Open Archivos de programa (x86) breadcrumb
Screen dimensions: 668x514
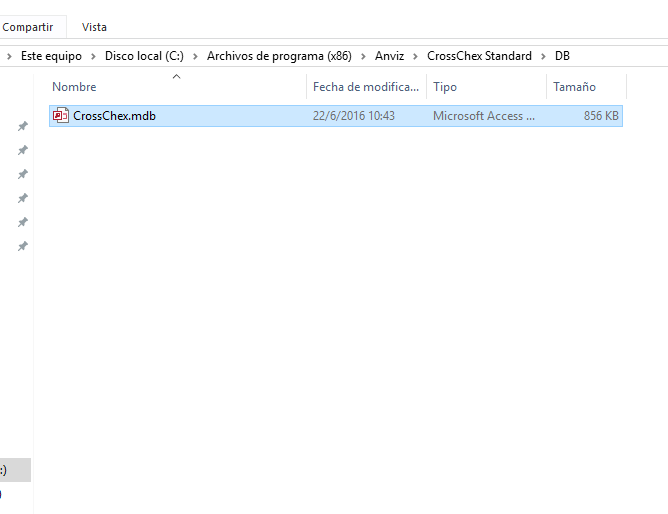[x=279, y=56]
